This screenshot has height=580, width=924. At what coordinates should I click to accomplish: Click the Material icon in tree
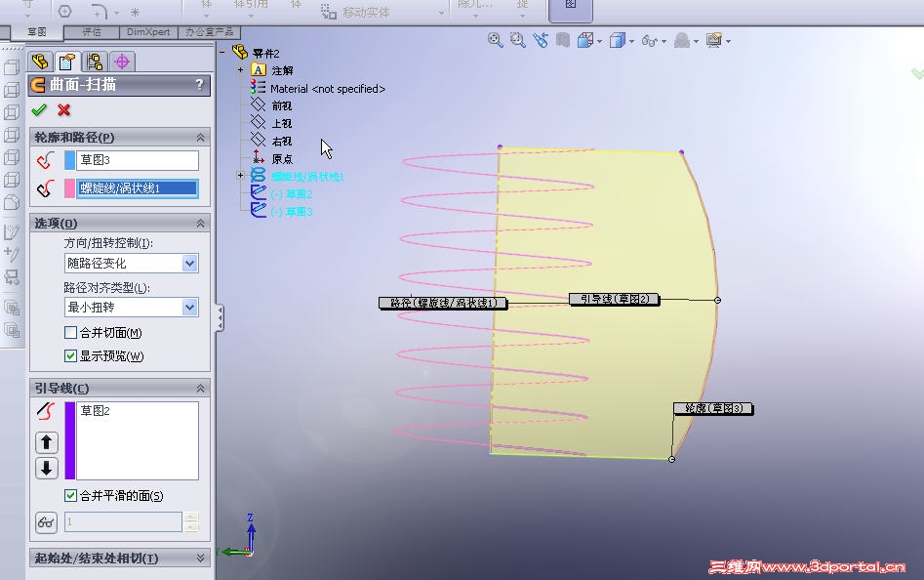pyautogui.click(x=258, y=88)
